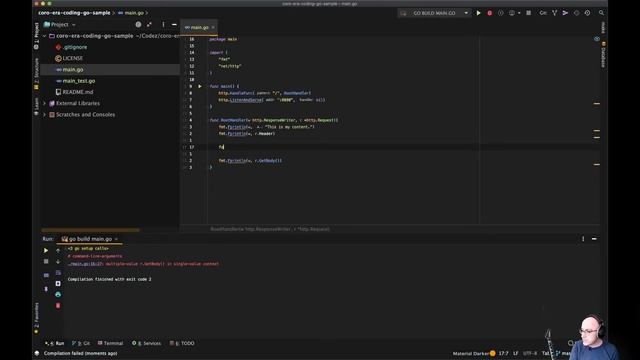Click the 17:7 cursor position indicator

(x=503, y=353)
